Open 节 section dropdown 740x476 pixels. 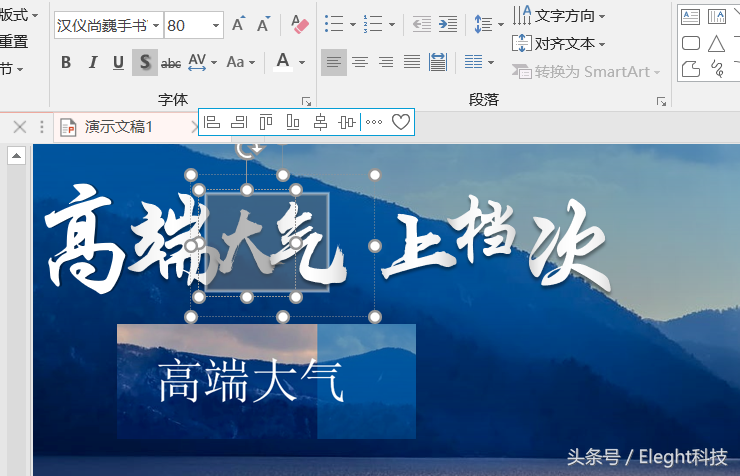click(12, 69)
